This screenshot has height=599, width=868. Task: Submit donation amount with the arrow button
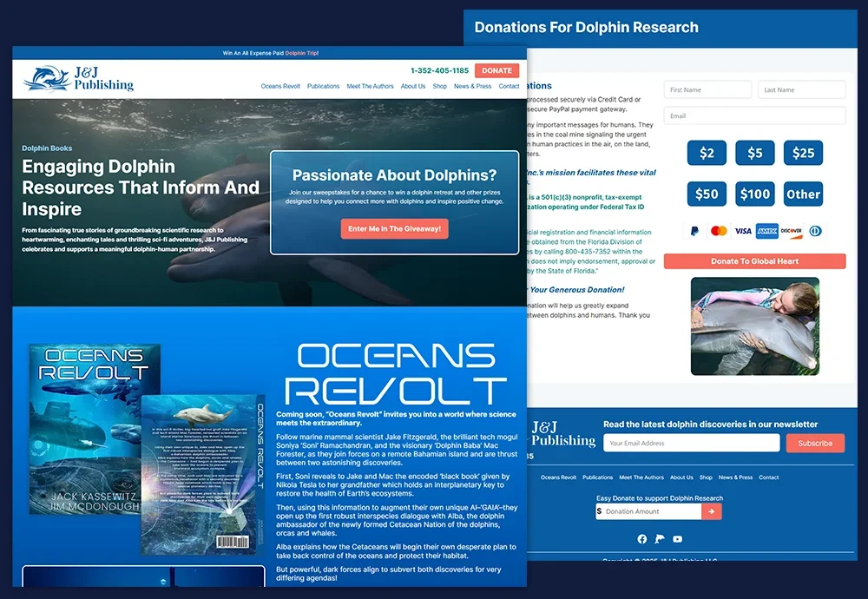tap(712, 511)
